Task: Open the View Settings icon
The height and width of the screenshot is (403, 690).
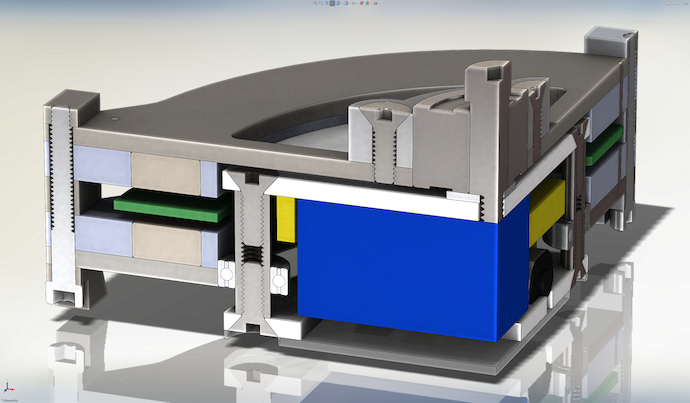Action: click(376, 4)
